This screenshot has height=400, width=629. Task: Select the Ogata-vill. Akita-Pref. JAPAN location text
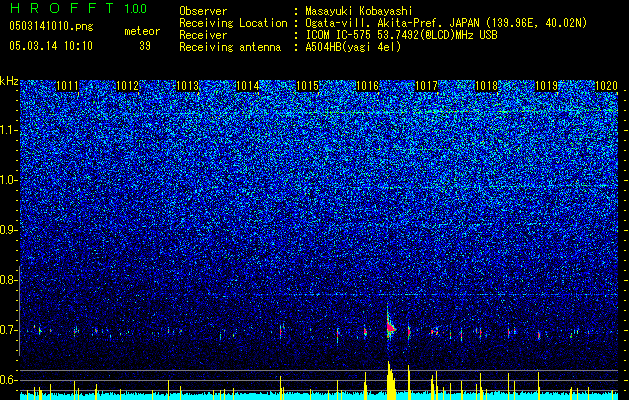(x=446, y=23)
